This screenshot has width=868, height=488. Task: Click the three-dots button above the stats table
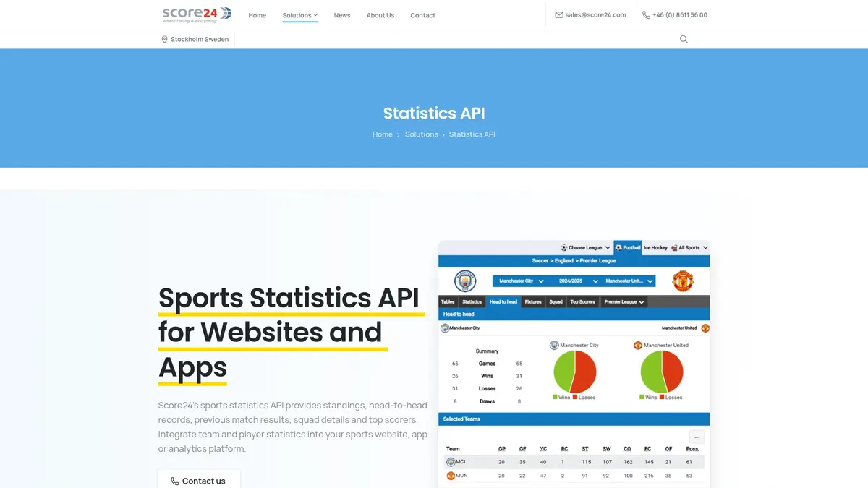tap(697, 437)
